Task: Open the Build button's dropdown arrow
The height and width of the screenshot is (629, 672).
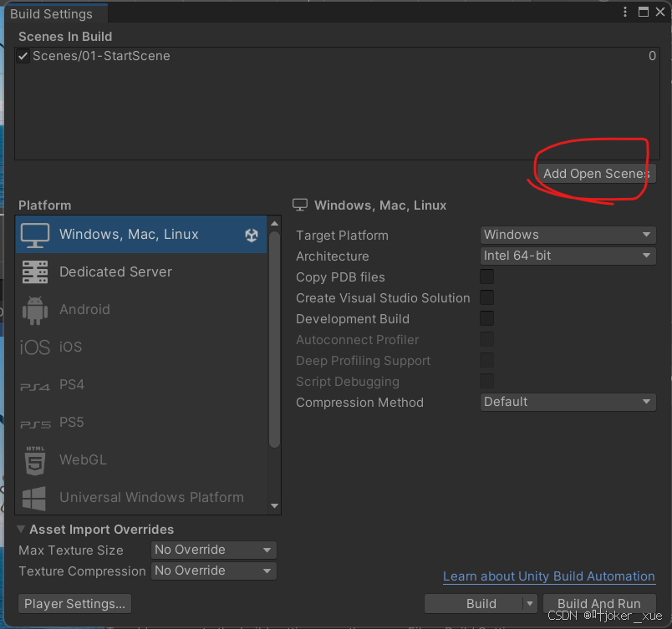Action: click(x=530, y=604)
